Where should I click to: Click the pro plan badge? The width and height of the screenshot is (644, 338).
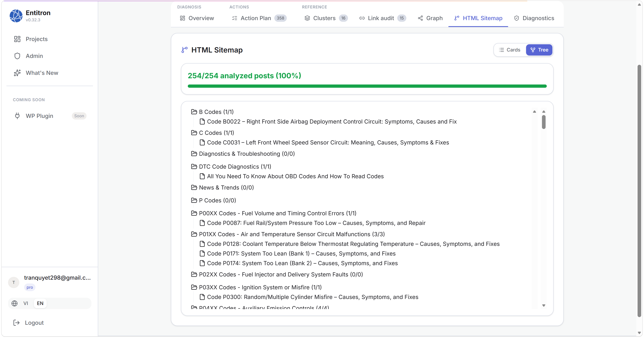[30, 287]
